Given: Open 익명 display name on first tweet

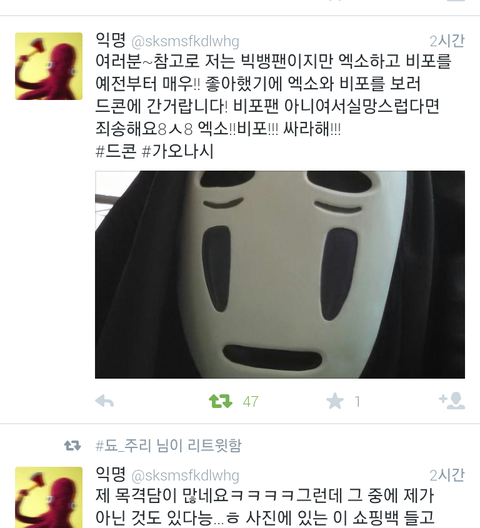Looking at the screenshot, I should [110, 40].
